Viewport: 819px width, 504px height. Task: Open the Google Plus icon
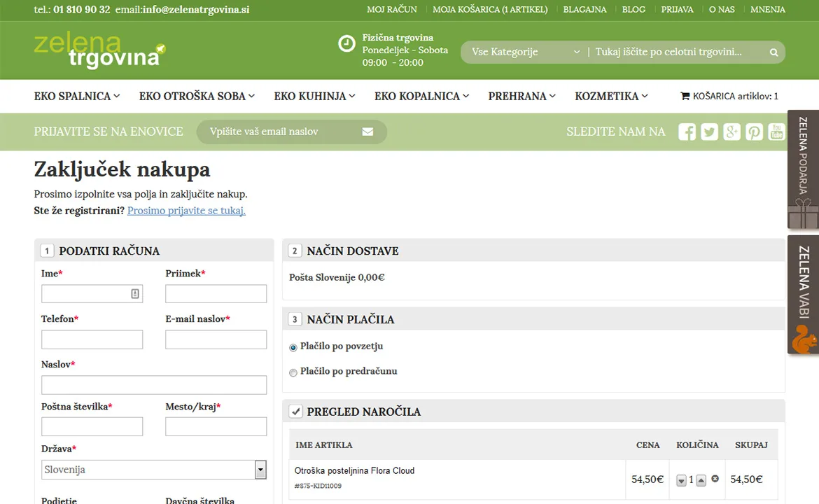731,132
